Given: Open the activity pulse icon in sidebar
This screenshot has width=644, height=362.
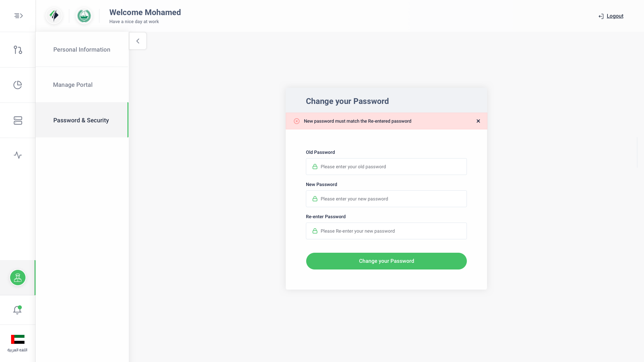Looking at the screenshot, I should (18, 155).
